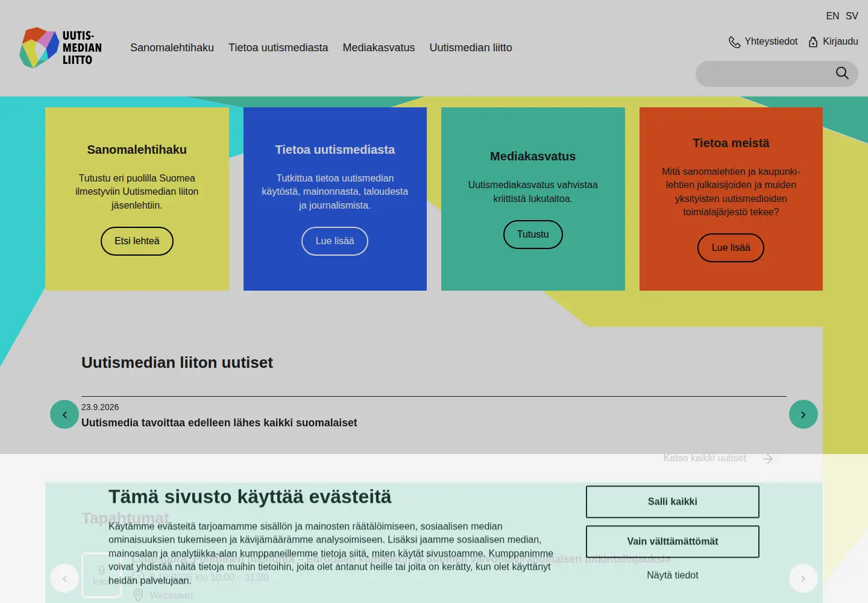Click the Etsi lehteä button
Image resolution: width=868 pixels, height=603 pixels.
pyautogui.click(x=137, y=241)
